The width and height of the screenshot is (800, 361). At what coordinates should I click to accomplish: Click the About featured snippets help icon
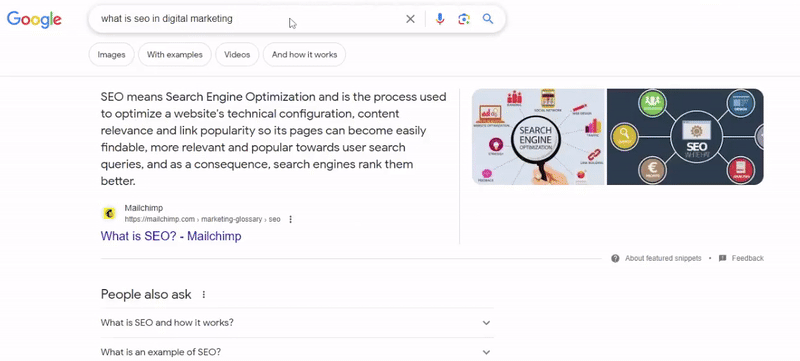click(615, 259)
